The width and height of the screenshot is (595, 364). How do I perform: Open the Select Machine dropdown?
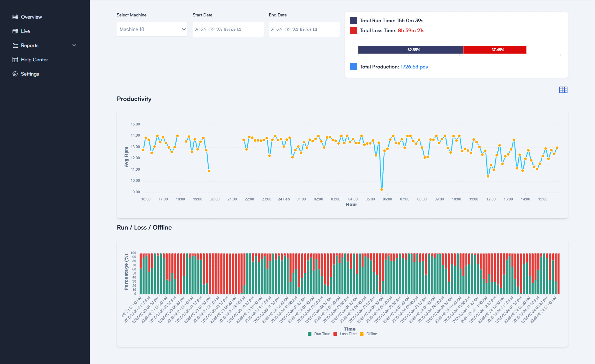pyautogui.click(x=152, y=29)
